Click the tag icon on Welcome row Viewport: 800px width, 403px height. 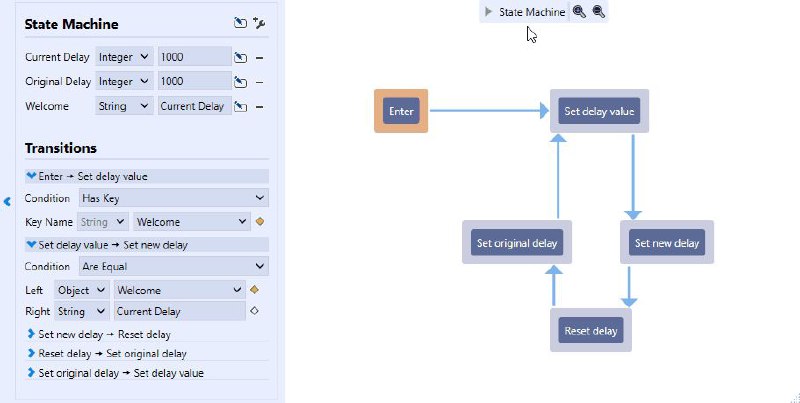click(240, 107)
